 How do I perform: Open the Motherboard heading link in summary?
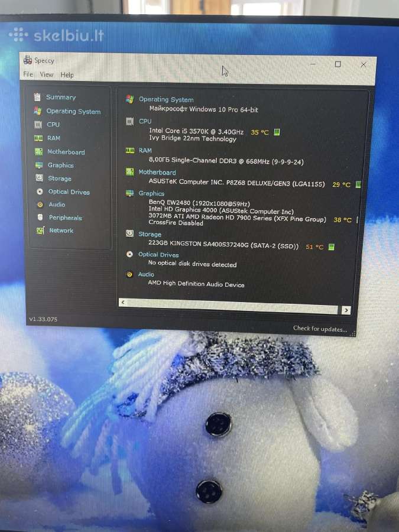157,172
